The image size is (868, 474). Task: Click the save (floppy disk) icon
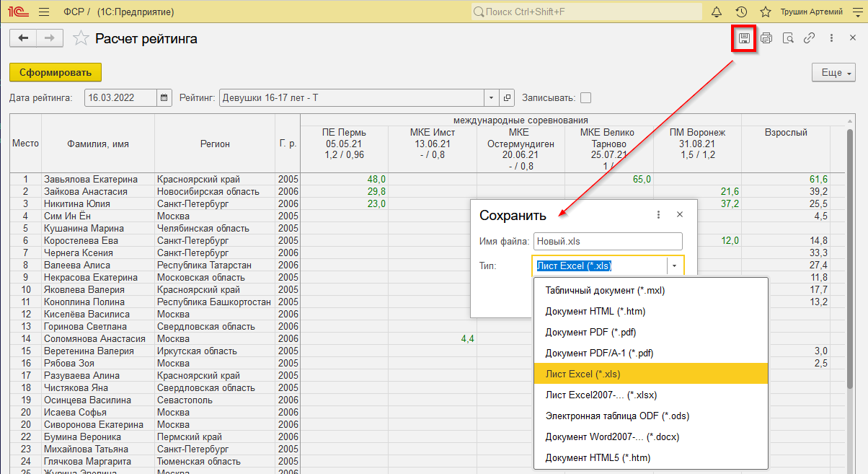click(744, 38)
